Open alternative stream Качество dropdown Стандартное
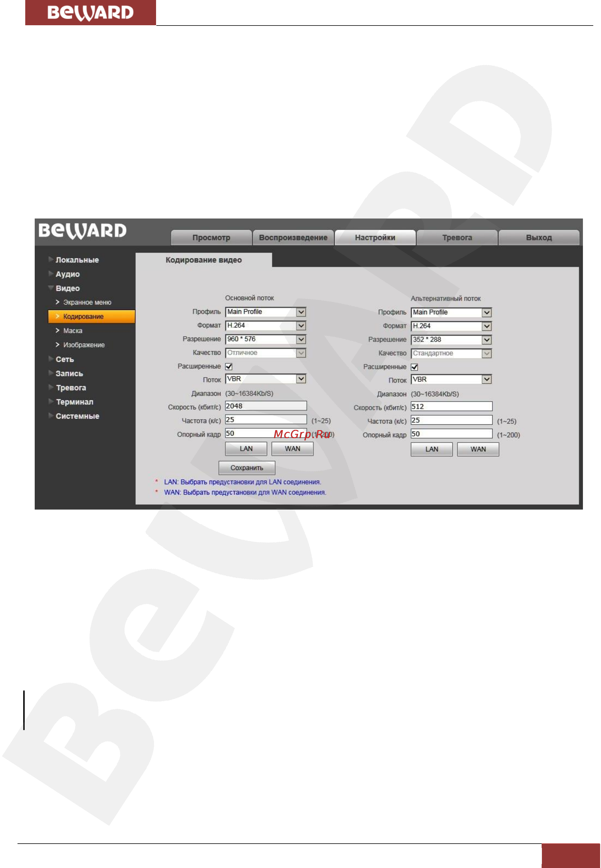The width and height of the screenshot is (601, 868). pyautogui.click(x=451, y=354)
